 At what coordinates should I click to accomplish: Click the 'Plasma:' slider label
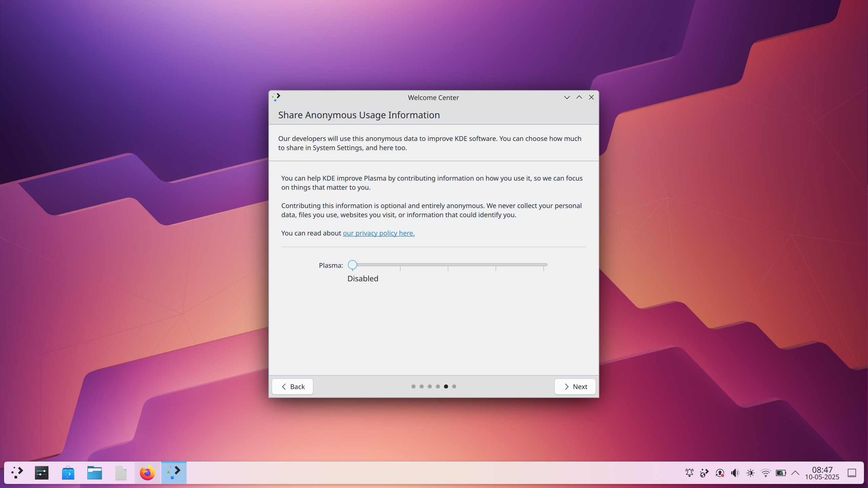pyautogui.click(x=331, y=265)
